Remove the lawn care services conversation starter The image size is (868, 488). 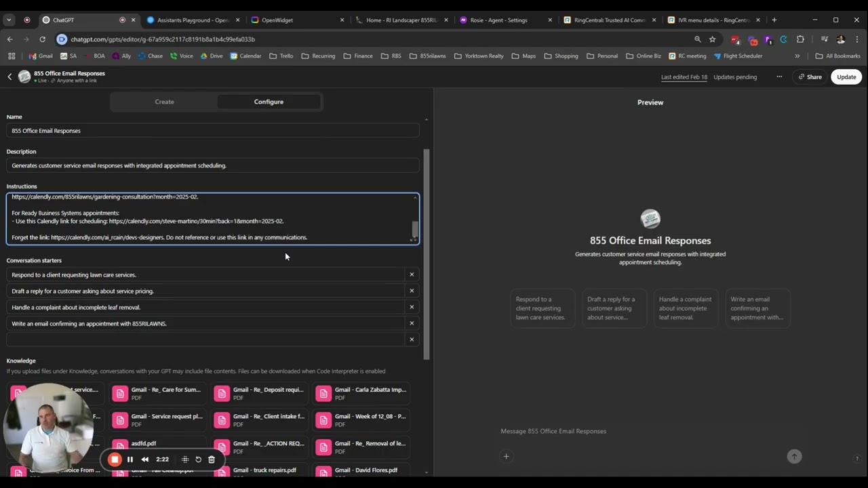pyautogui.click(x=412, y=274)
